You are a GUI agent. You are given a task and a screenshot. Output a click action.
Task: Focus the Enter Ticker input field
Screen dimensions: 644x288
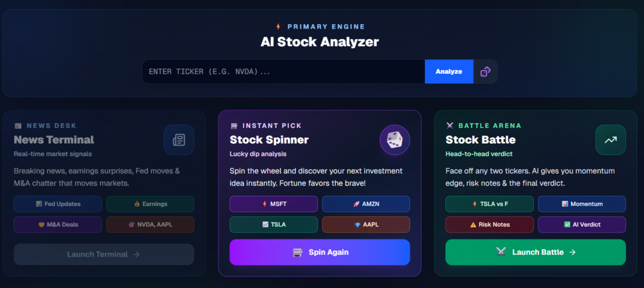click(x=283, y=72)
